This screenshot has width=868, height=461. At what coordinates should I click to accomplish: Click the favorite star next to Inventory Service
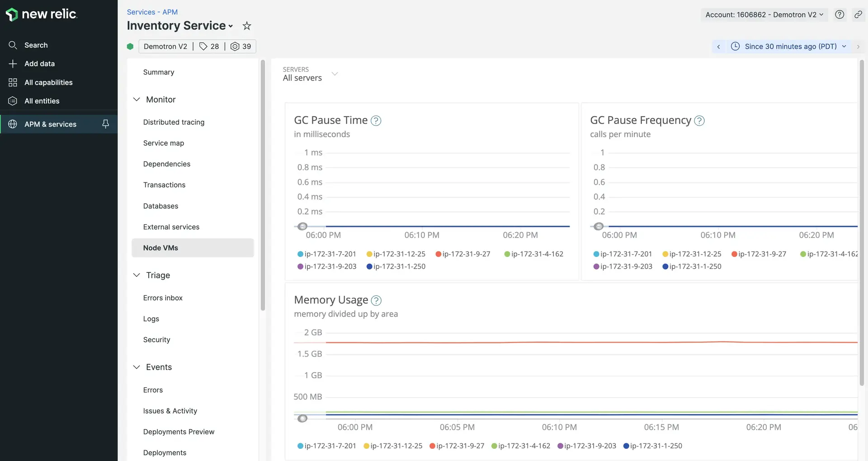[247, 26]
